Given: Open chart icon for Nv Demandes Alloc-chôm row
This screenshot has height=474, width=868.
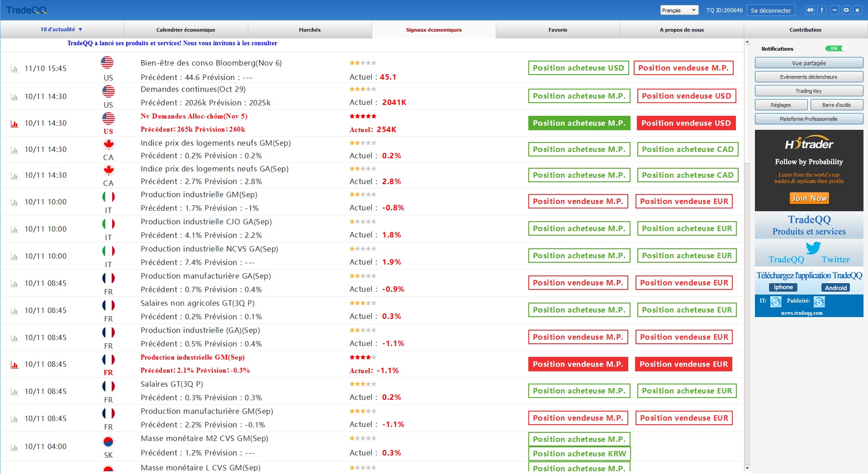Looking at the screenshot, I should click(14, 123).
